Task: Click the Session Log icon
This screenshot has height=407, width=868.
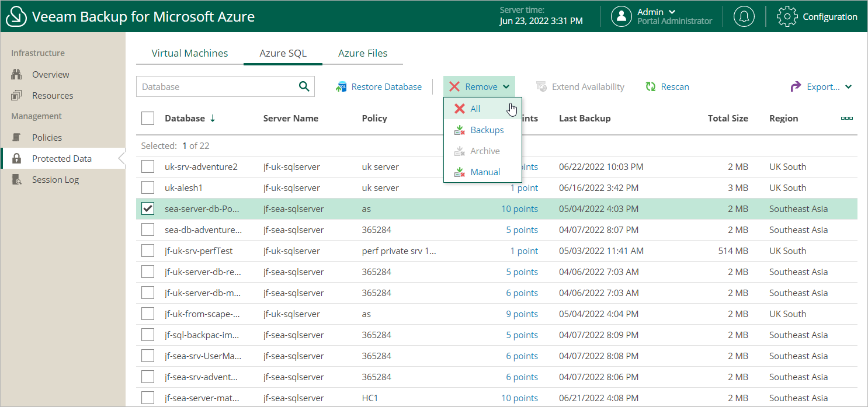Action: pyautogui.click(x=16, y=180)
